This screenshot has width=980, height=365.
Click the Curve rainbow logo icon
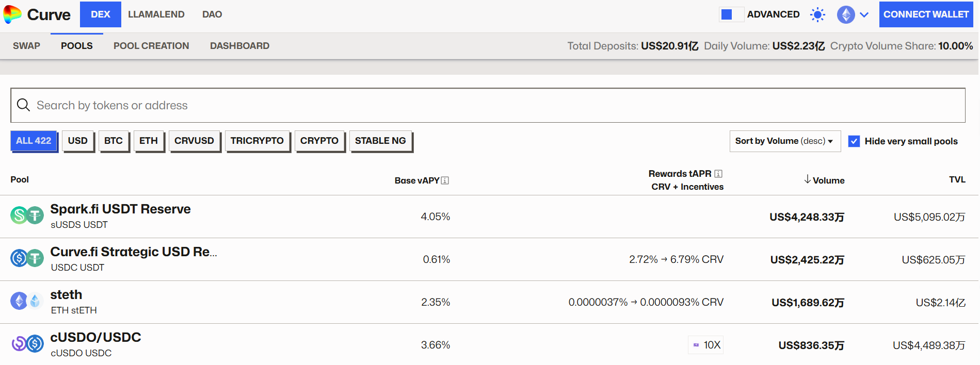point(12,14)
